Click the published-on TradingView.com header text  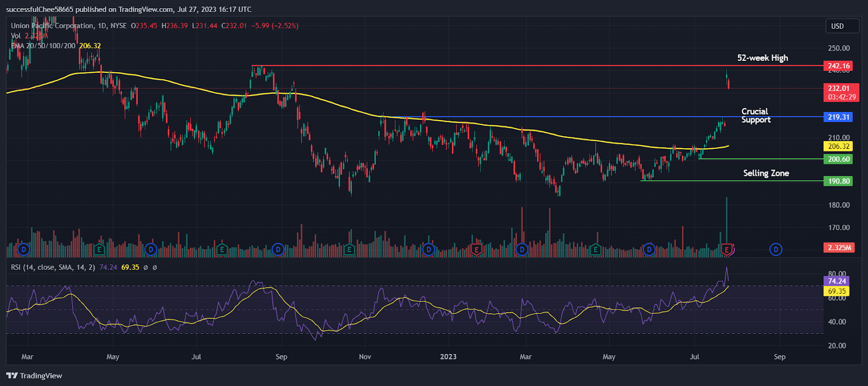pyautogui.click(x=129, y=9)
